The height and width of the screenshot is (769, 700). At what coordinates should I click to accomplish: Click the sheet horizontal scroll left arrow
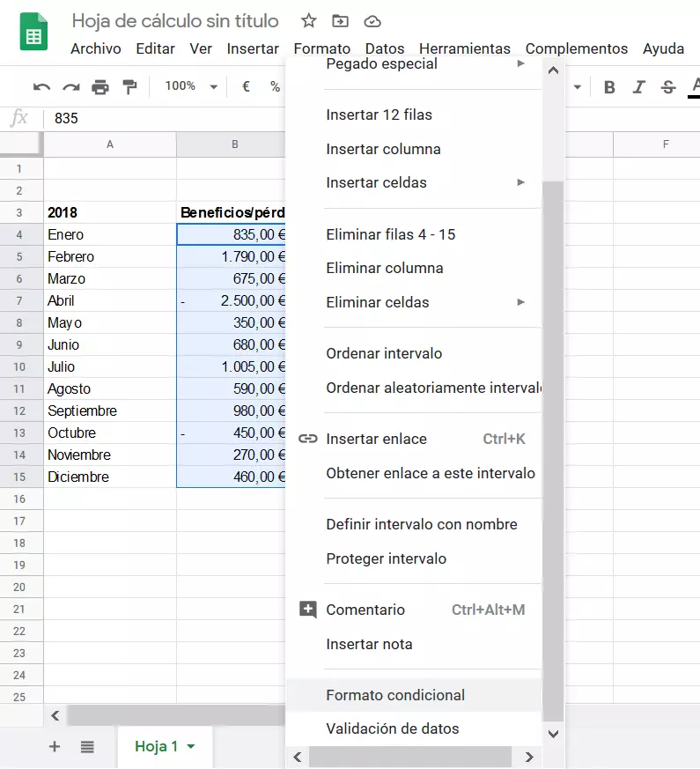point(55,715)
